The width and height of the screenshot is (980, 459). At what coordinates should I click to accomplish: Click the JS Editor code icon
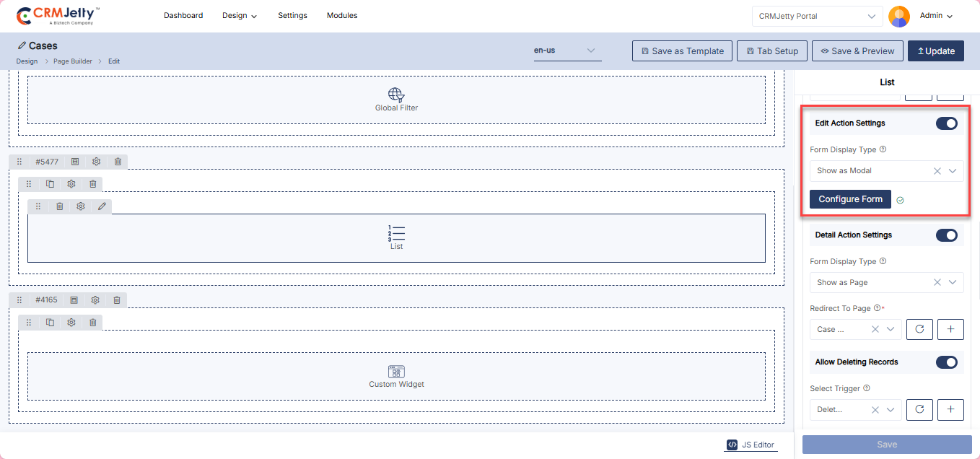click(x=732, y=445)
